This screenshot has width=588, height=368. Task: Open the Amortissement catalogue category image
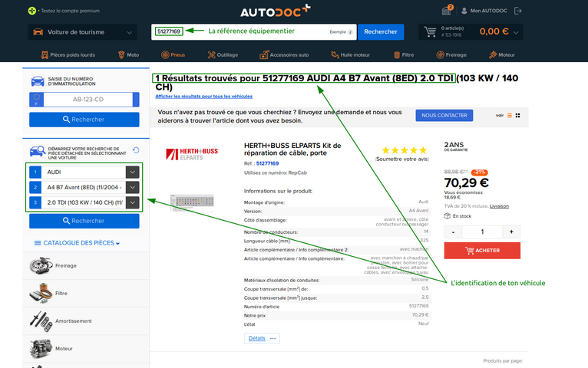coord(41,320)
